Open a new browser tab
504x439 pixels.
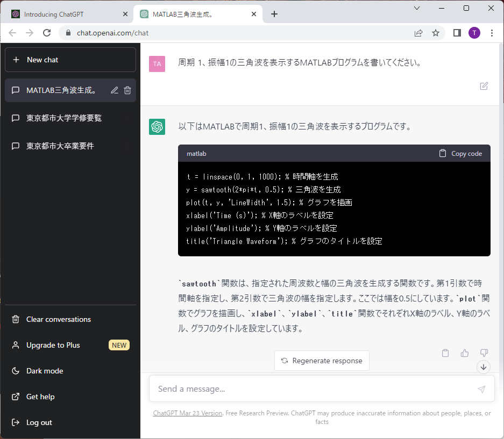coord(274,14)
